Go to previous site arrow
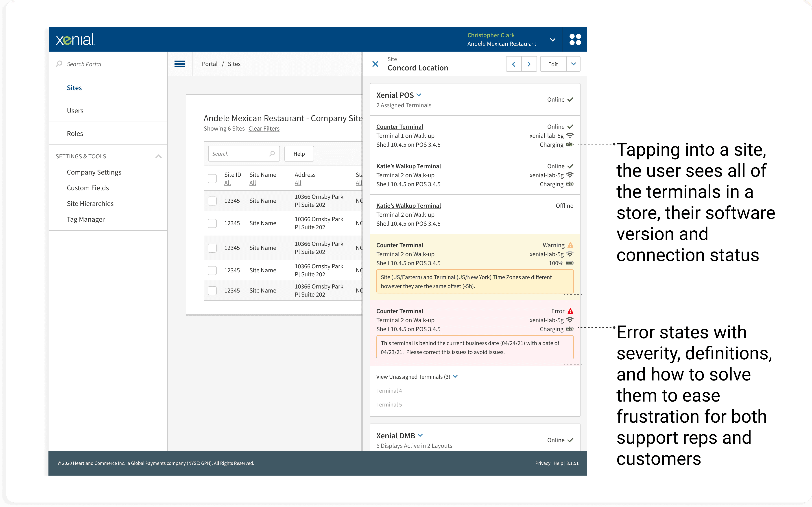This screenshot has height=507, width=812. click(514, 64)
